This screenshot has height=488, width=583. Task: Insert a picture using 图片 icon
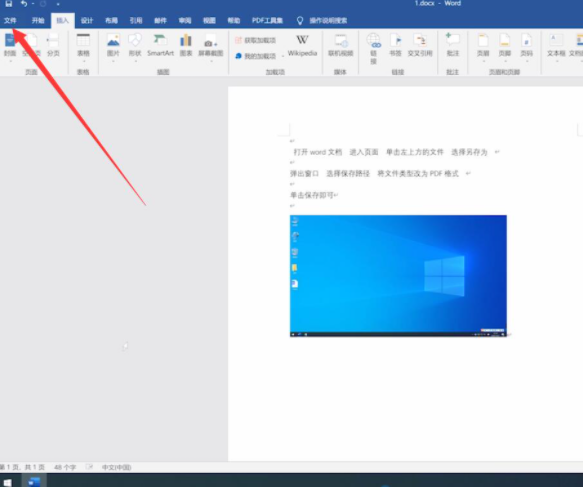pyautogui.click(x=113, y=45)
